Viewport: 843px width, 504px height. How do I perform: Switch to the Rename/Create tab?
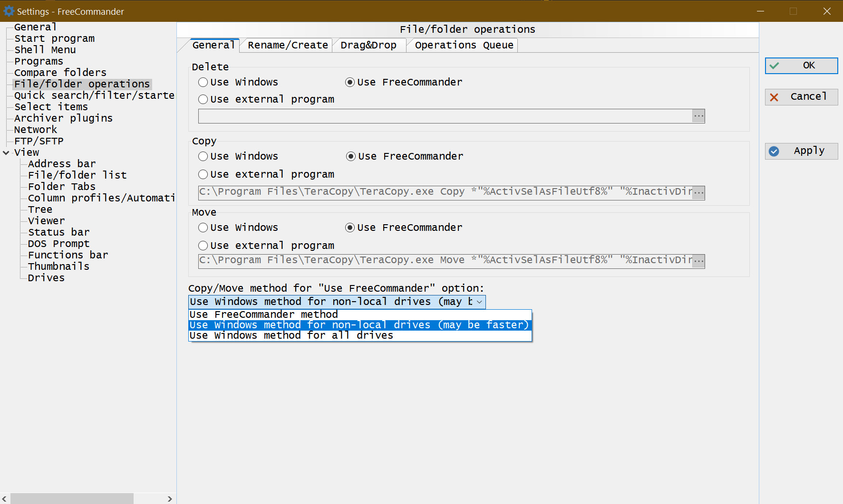(x=288, y=45)
